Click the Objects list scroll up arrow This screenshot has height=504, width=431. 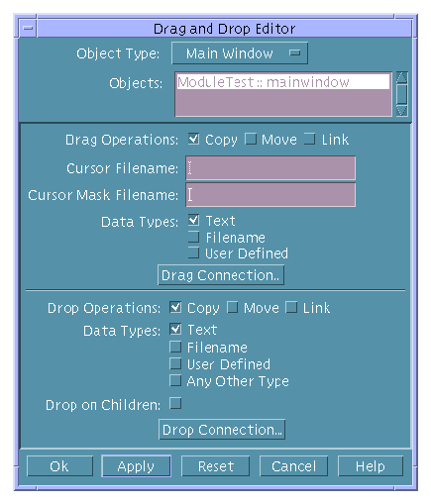(402, 78)
